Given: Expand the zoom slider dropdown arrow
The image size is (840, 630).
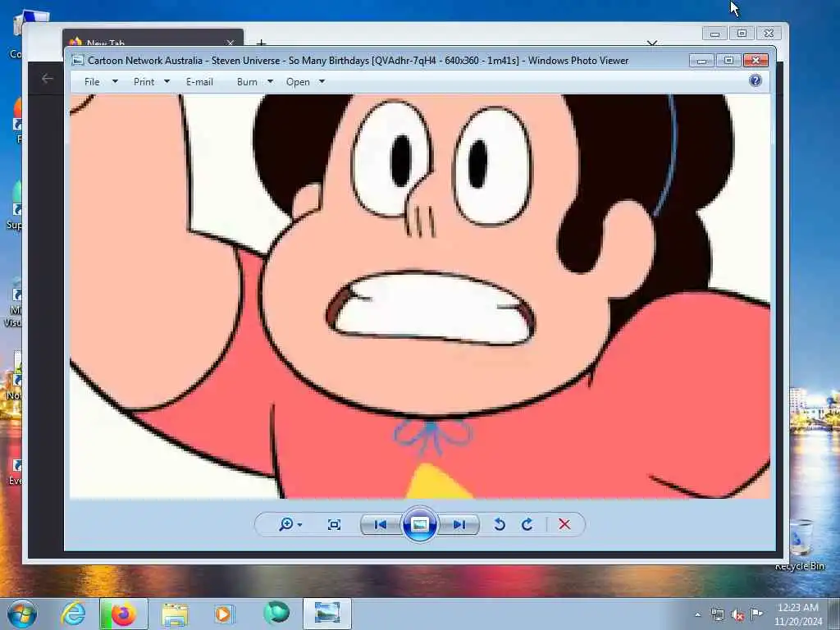Looking at the screenshot, I should (300, 525).
